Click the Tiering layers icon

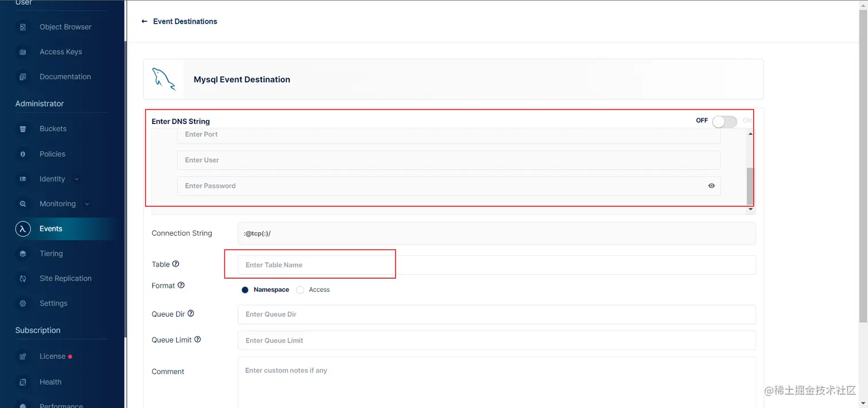click(x=23, y=253)
